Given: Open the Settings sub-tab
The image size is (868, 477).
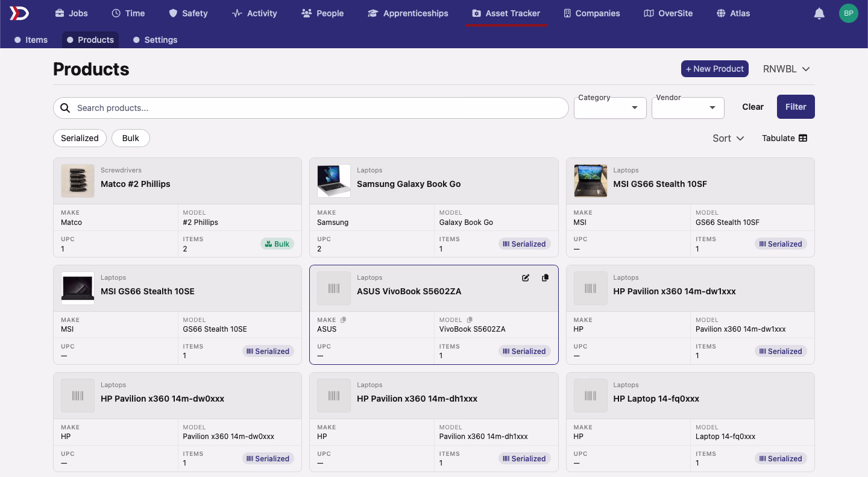Looking at the screenshot, I should pos(156,40).
